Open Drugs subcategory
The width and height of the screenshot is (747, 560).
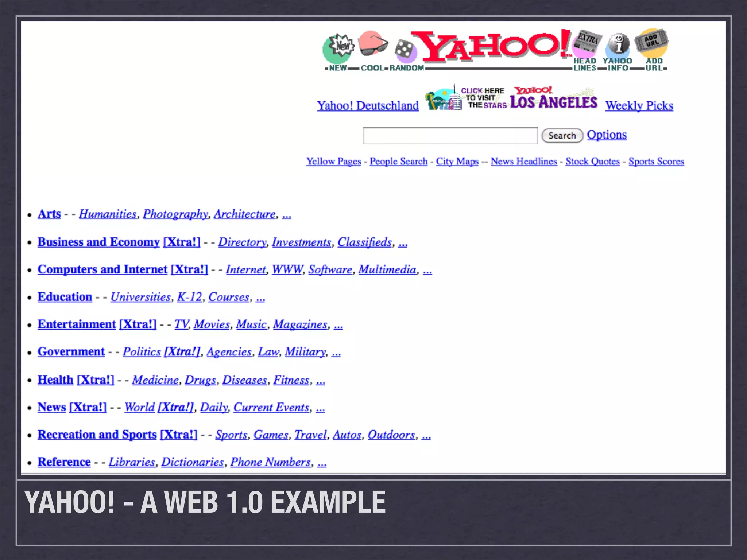click(200, 380)
